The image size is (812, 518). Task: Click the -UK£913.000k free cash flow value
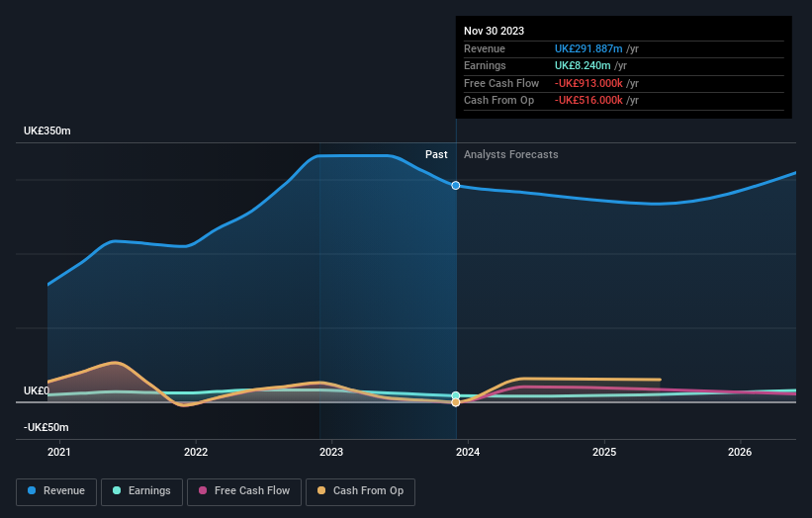[x=588, y=83]
